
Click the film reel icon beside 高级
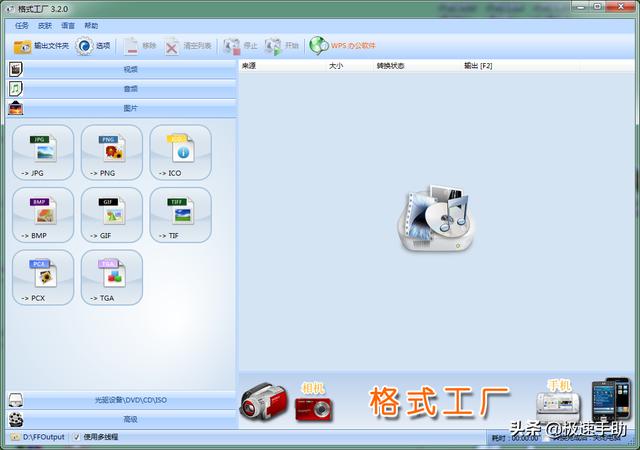(x=16, y=419)
